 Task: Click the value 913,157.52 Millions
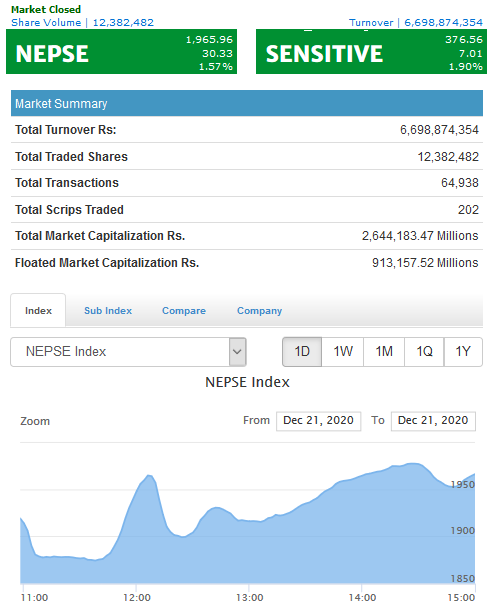[x=425, y=263]
